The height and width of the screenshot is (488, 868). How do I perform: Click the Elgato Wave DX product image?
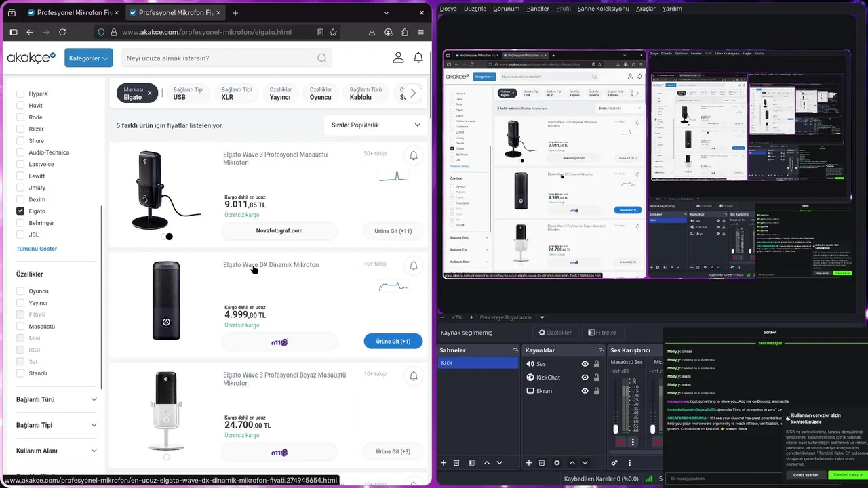(166, 301)
